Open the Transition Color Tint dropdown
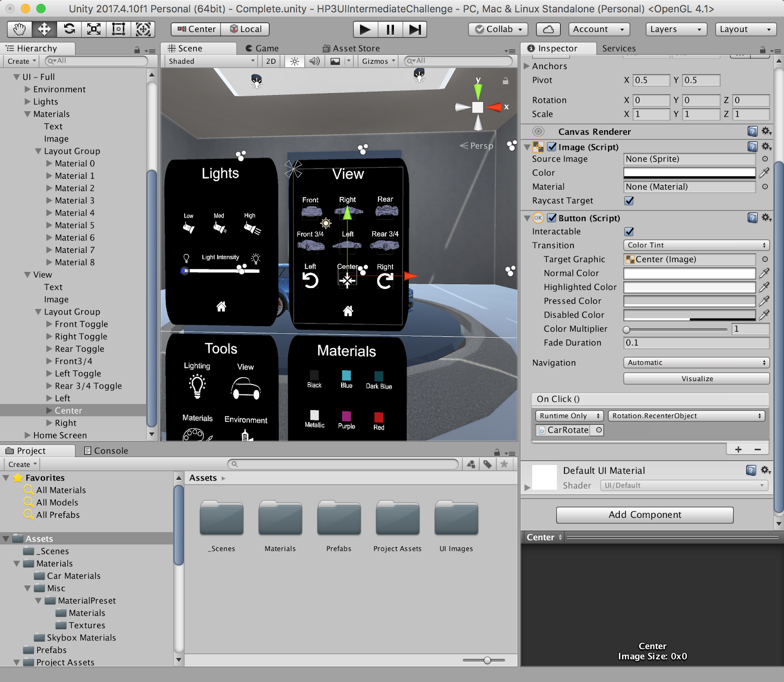Screen dimensions: 784x682 (x=696, y=245)
